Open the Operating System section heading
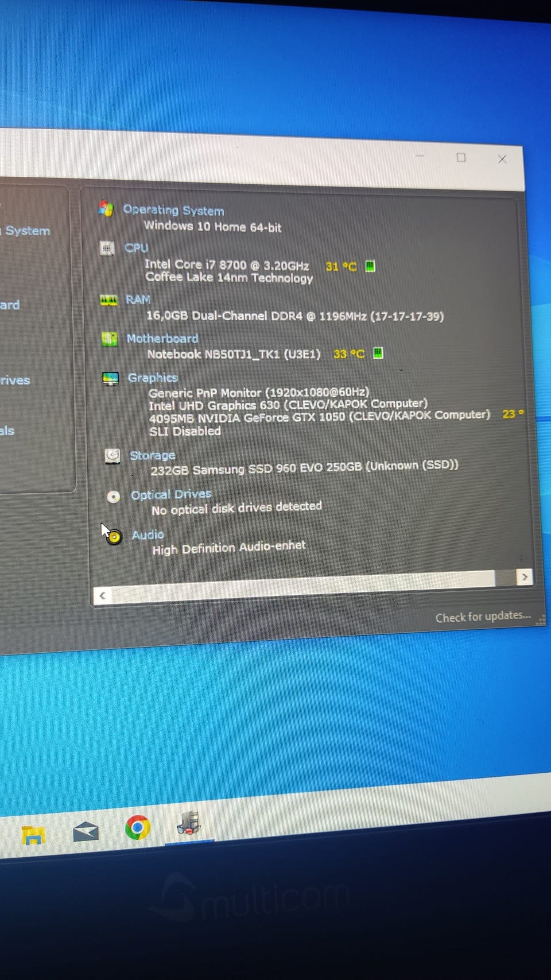 173,210
